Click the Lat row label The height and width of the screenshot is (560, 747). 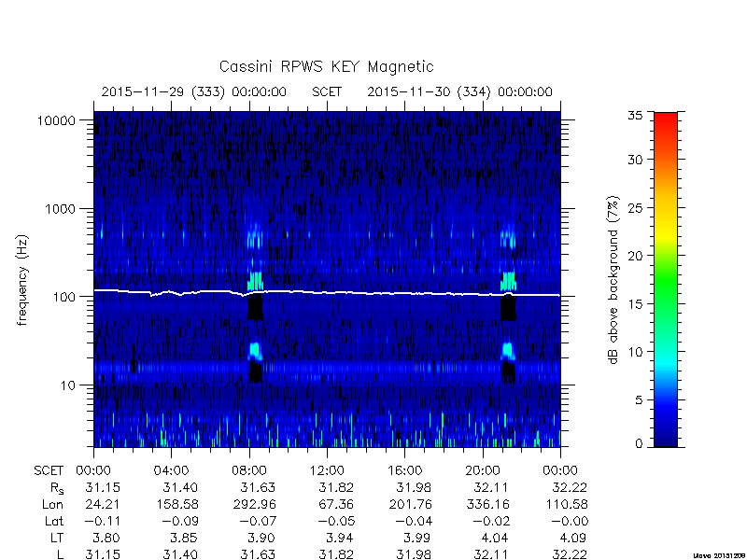(x=54, y=521)
